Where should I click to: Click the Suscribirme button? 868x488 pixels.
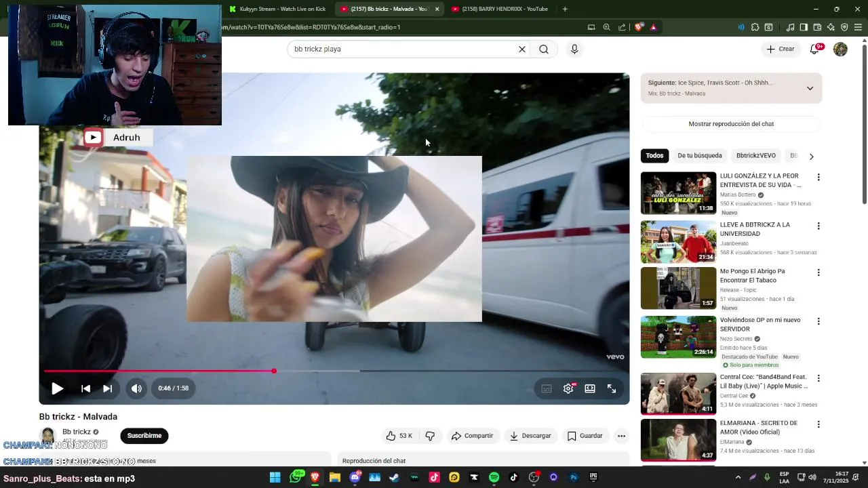pyautogui.click(x=144, y=436)
